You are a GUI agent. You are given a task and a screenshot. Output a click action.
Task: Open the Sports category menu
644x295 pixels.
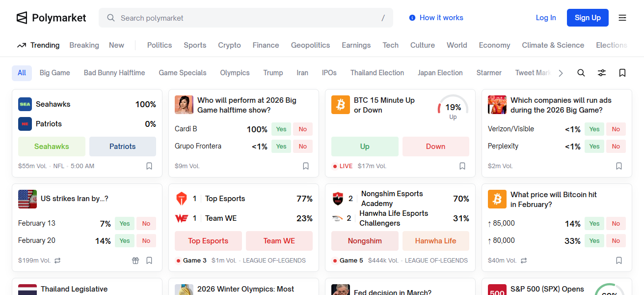tap(195, 45)
